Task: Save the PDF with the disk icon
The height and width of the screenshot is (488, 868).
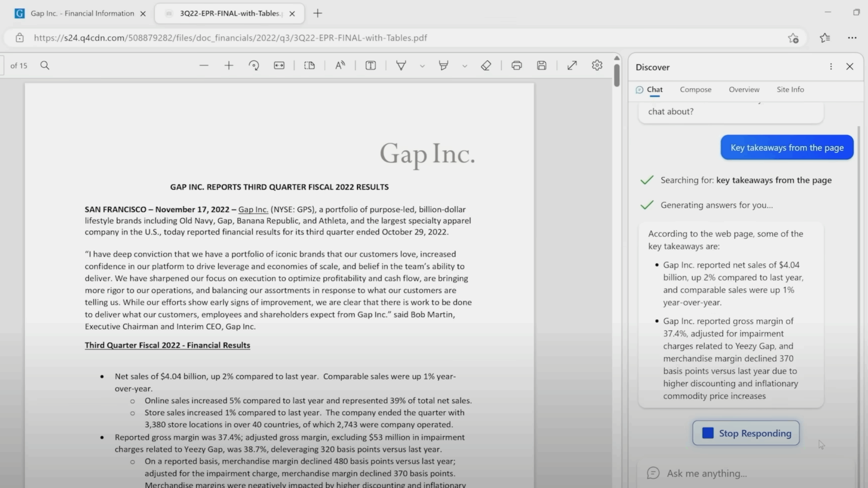Action: [542, 65]
